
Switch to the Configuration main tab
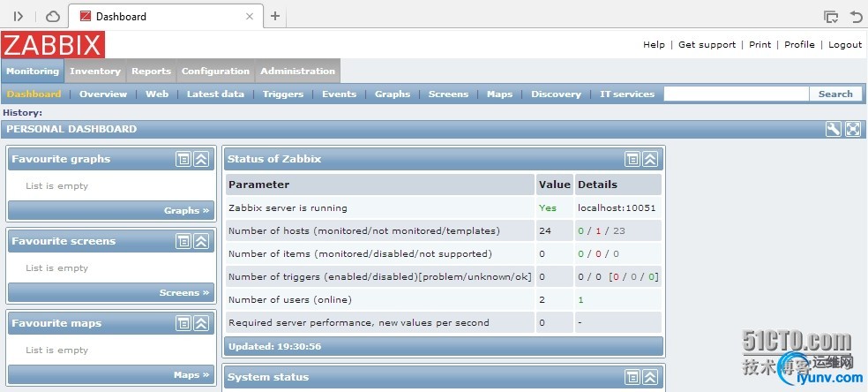tap(215, 71)
